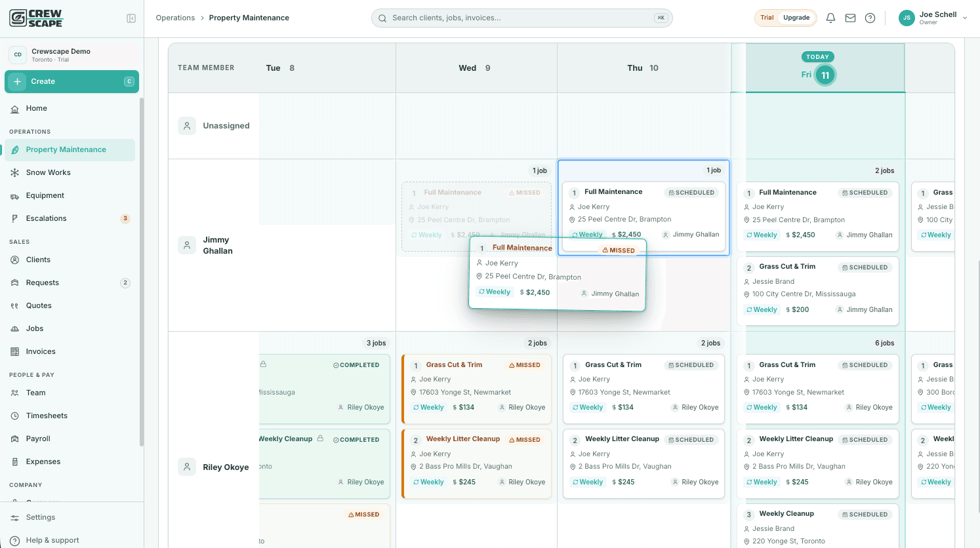The image size is (980, 548).
Task: Focus the search clients, jobs, invoices field
Action: coord(521,18)
